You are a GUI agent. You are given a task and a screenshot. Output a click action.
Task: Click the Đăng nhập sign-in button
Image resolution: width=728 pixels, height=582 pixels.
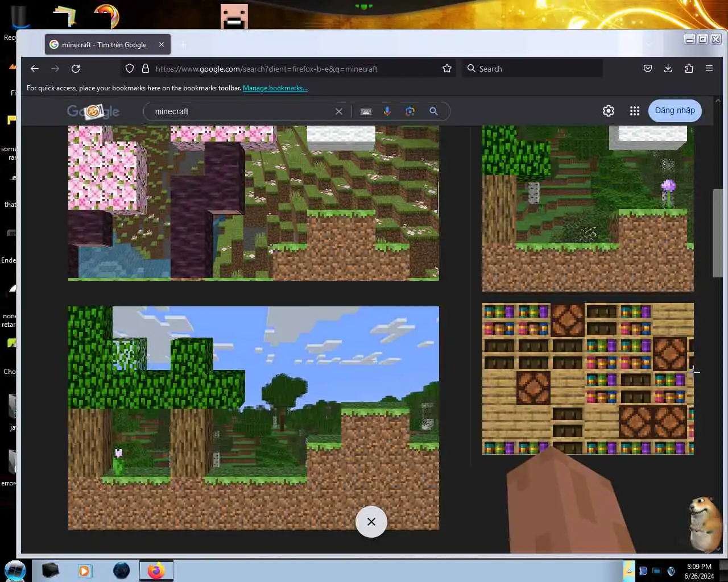click(675, 110)
